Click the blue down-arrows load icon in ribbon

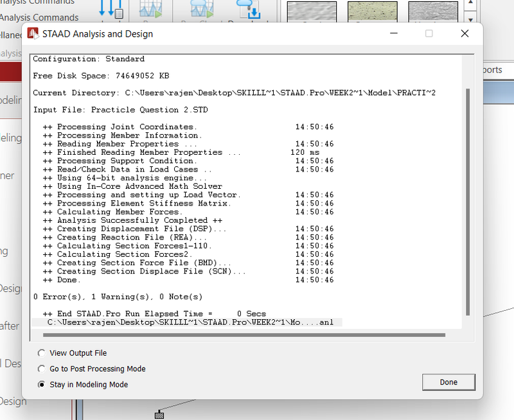(x=111, y=9)
